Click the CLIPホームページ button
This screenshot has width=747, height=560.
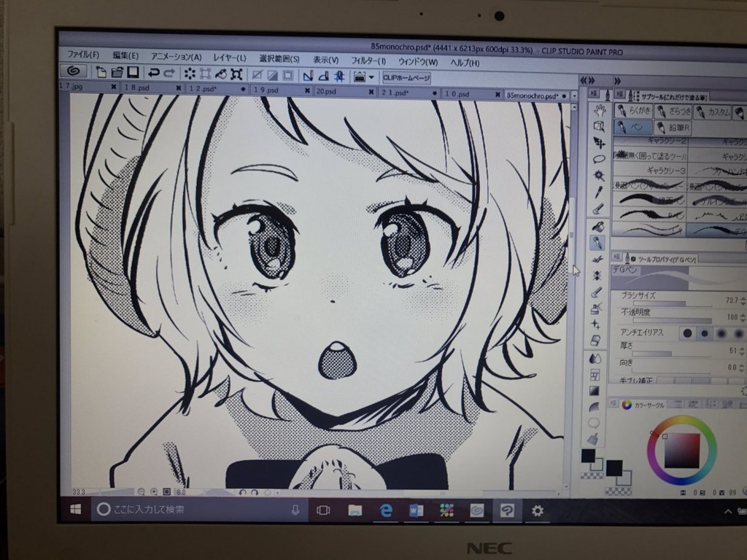tap(406, 77)
